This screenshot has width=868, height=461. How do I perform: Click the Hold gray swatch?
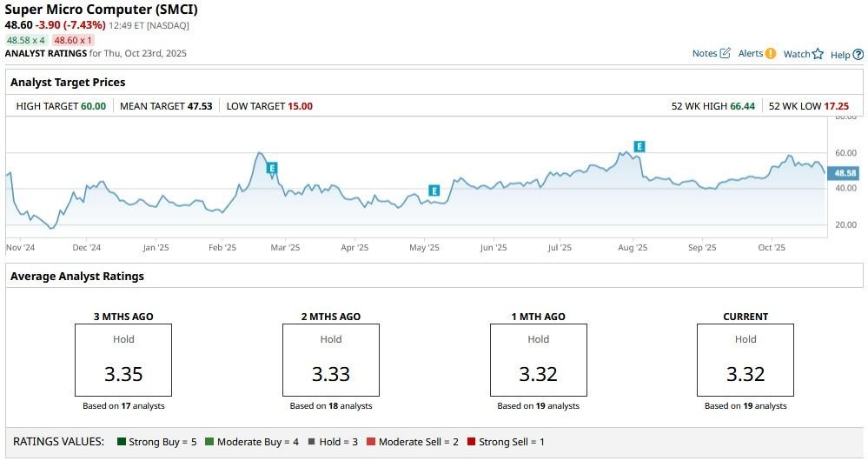coord(312,442)
